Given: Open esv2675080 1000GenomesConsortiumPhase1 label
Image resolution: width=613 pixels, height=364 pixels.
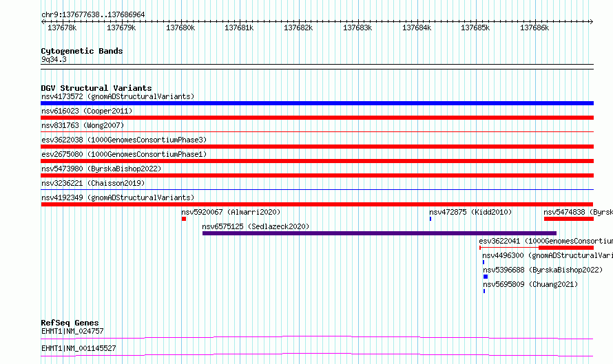Looking at the screenshot, I should (124, 154).
